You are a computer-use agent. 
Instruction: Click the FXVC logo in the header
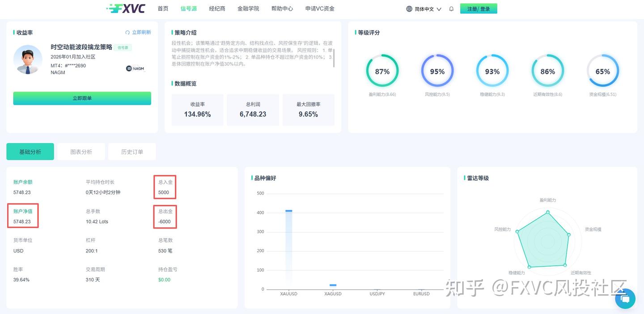(127, 8)
